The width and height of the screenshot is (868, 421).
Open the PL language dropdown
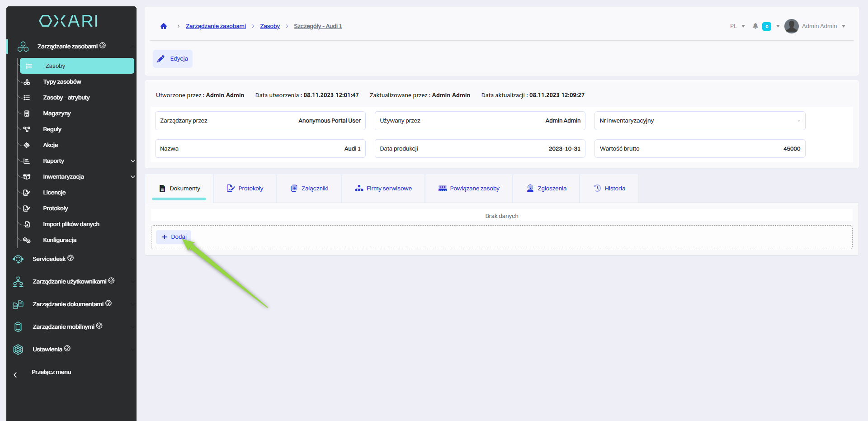[x=737, y=26]
